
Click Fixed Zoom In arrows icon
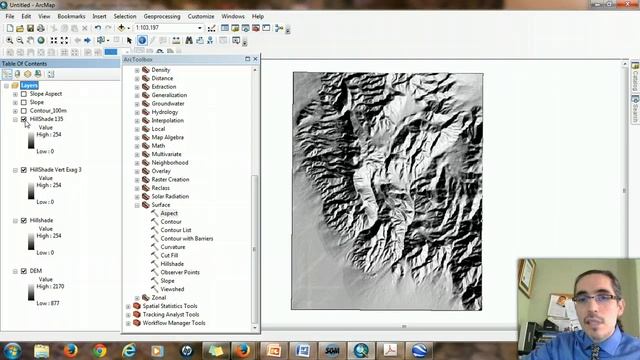click(x=54, y=40)
